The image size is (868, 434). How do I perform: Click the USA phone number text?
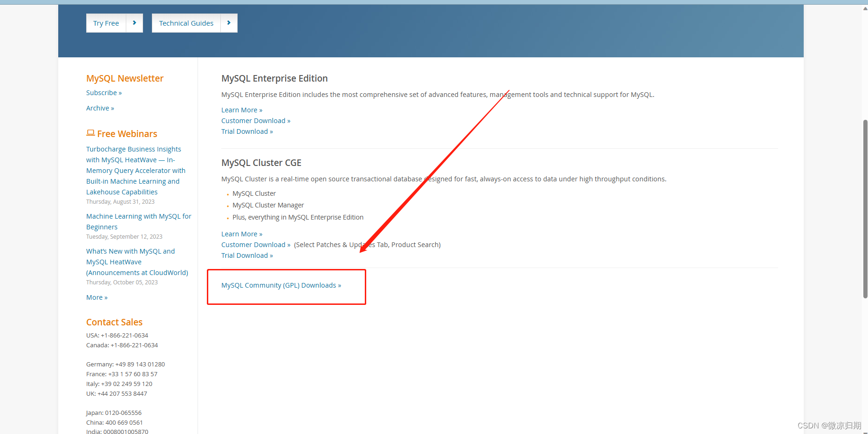(x=117, y=335)
